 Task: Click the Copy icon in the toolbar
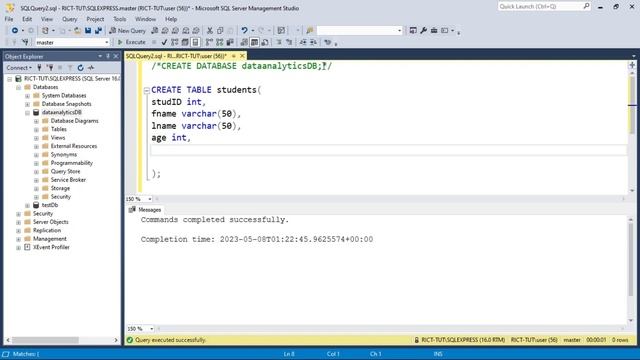(x=220, y=31)
